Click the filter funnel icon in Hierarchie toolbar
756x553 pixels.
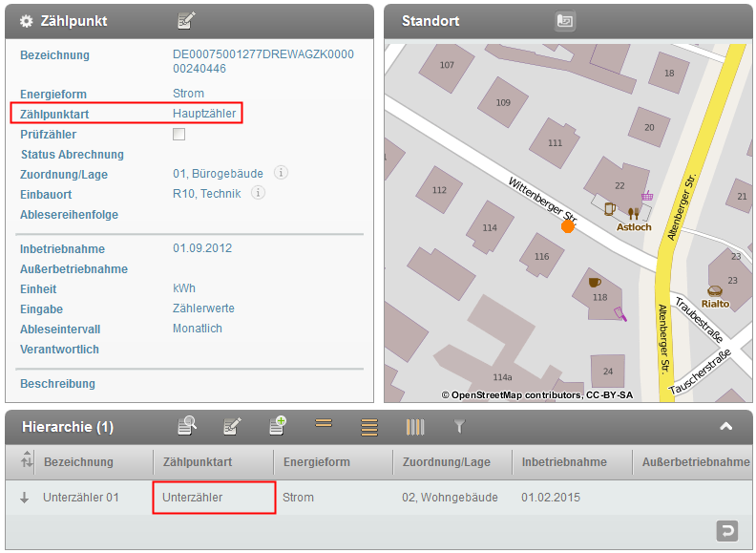pos(459,426)
